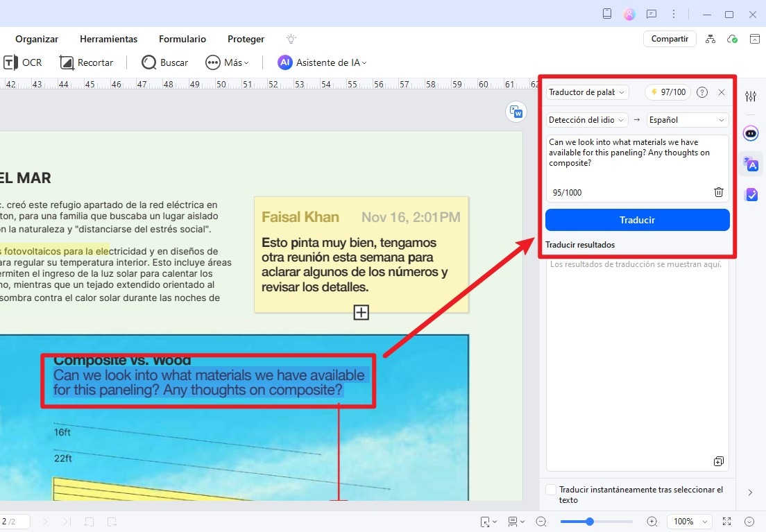Copy the translation results with copy icon
This screenshot has height=532, width=766.
coord(718,461)
